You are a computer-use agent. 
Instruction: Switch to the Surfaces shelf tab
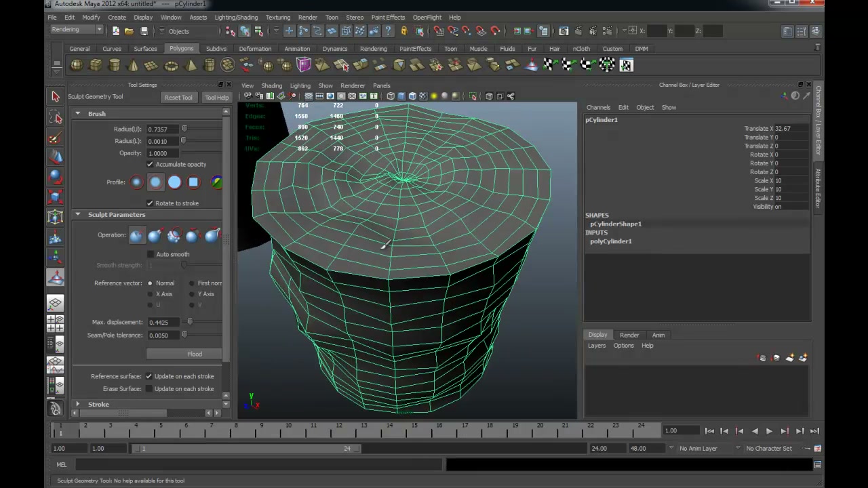145,49
